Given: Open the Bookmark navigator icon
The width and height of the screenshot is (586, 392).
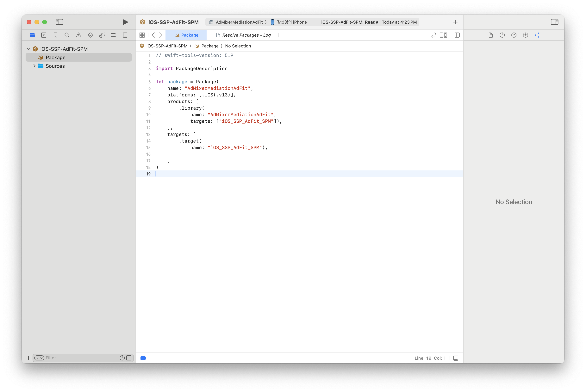Looking at the screenshot, I should coord(55,35).
